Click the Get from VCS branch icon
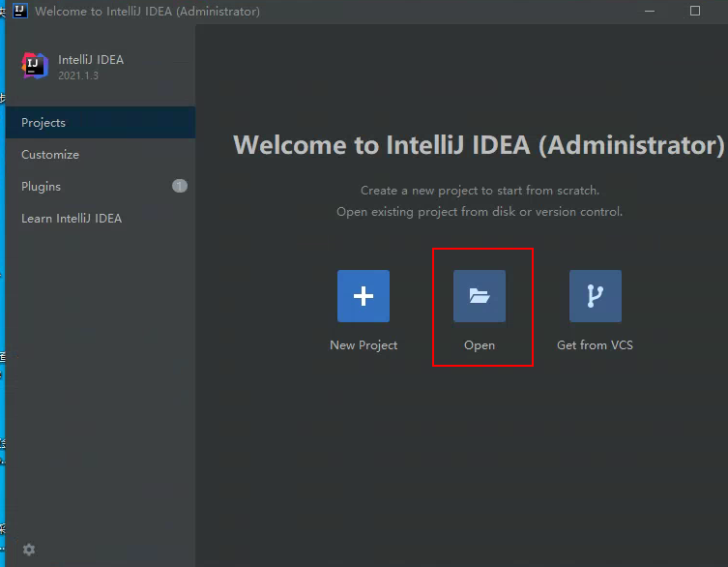The height and width of the screenshot is (567, 728). click(x=595, y=296)
